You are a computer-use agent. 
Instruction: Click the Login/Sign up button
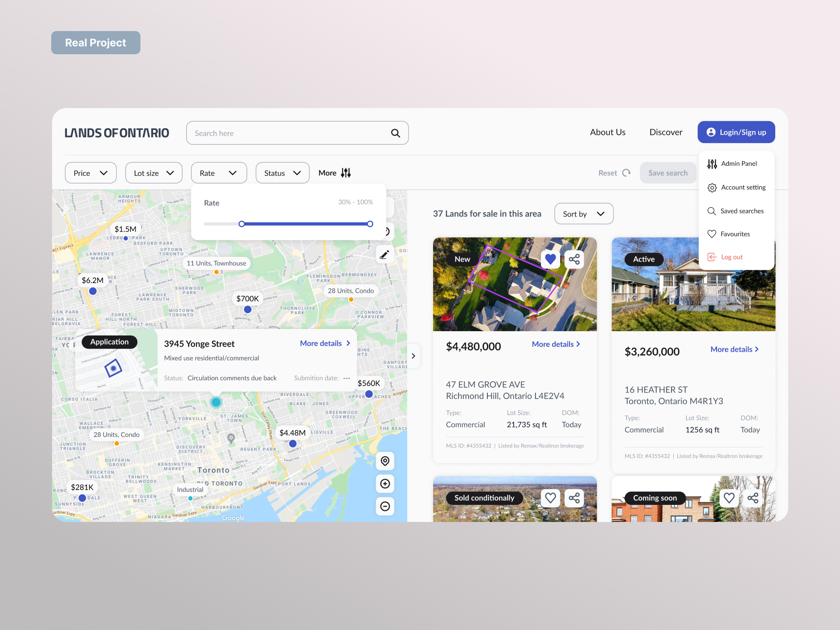pyautogui.click(x=736, y=132)
